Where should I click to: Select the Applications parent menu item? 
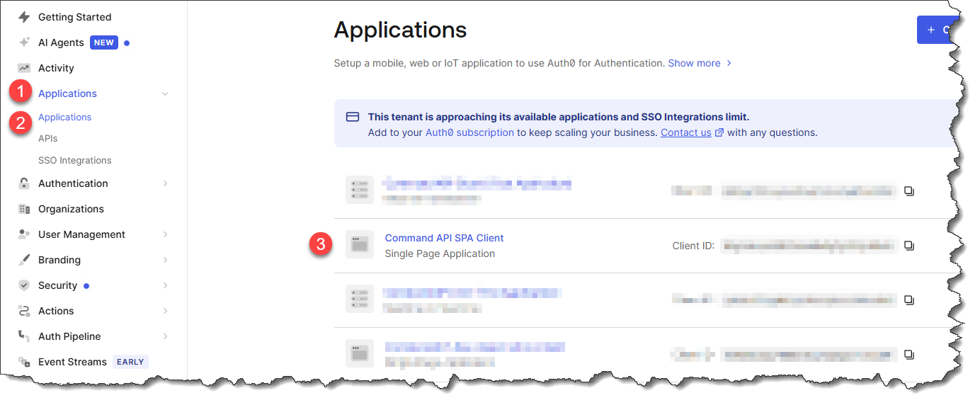[x=67, y=93]
